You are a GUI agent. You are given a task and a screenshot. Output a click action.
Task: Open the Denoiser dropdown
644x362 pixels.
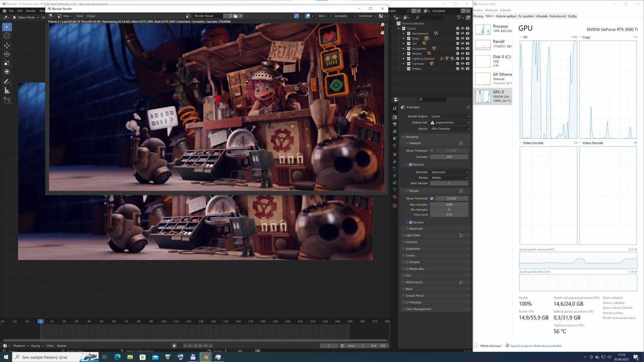click(x=449, y=172)
